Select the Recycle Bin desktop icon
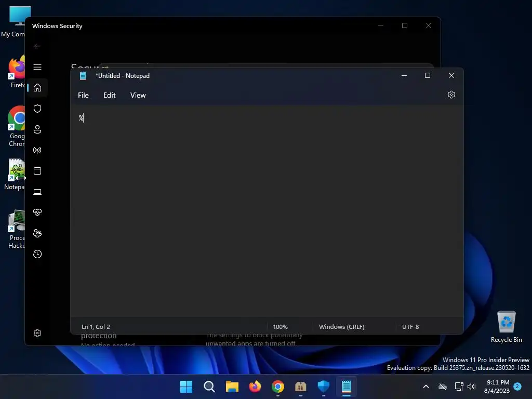 click(x=506, y=326)
